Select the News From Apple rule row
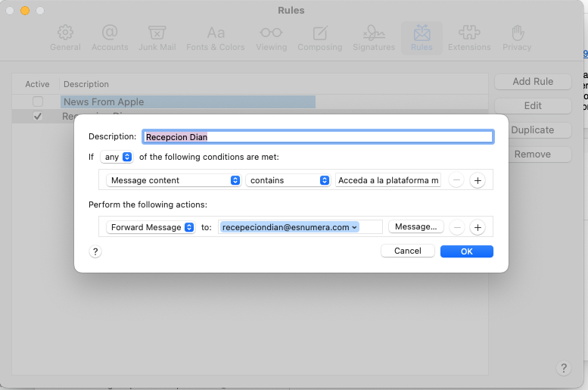588x390 pixels. coord(250,101)
